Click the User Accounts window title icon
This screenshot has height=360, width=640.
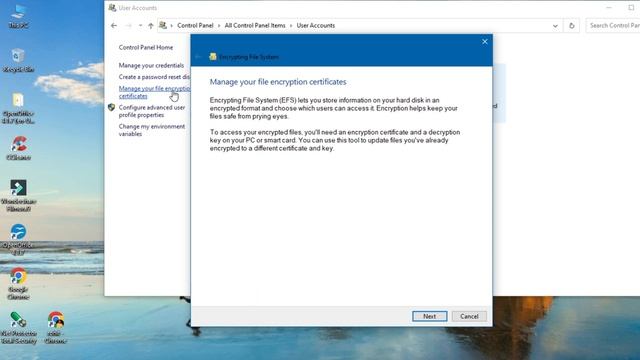[112, 8]
